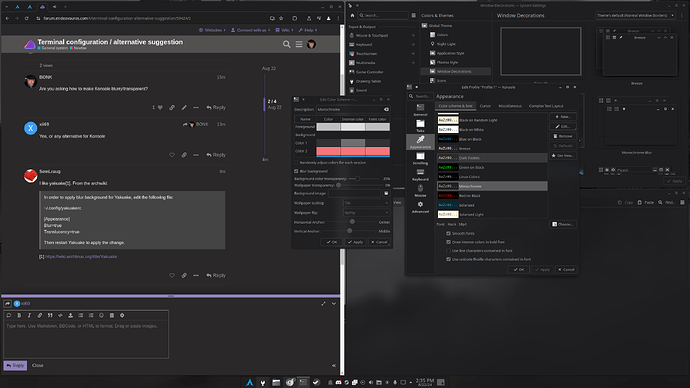Toggle Randomly adjust colors for each session
Viewport: 690px width, 388px height.
pos(296,162)
